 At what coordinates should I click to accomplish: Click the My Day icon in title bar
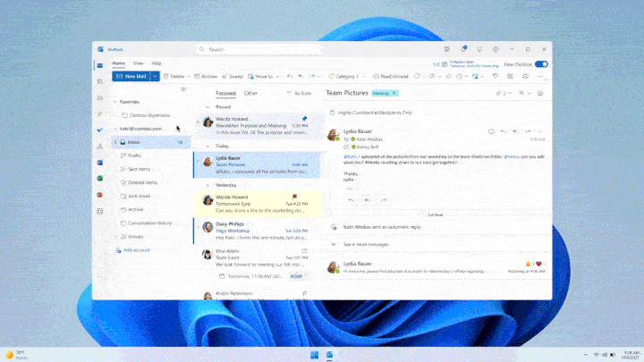click(447, 49)
